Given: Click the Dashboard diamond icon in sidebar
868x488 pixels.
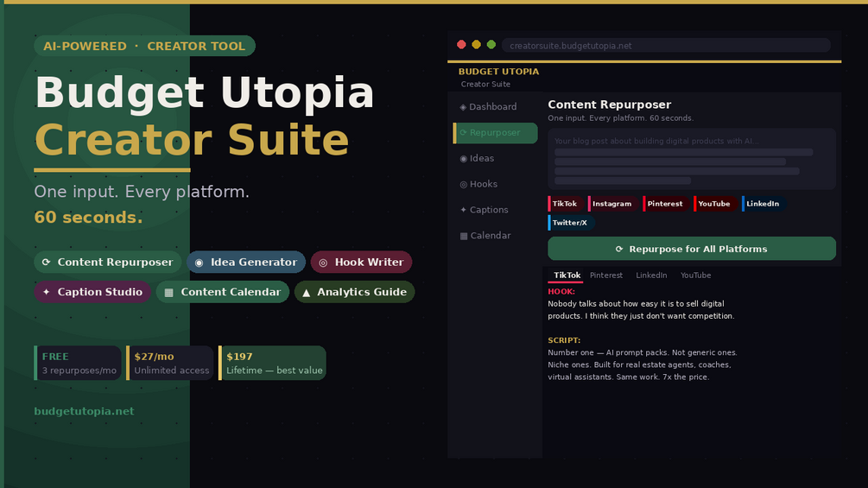Looking at the screenshot, I should point(463,107).
